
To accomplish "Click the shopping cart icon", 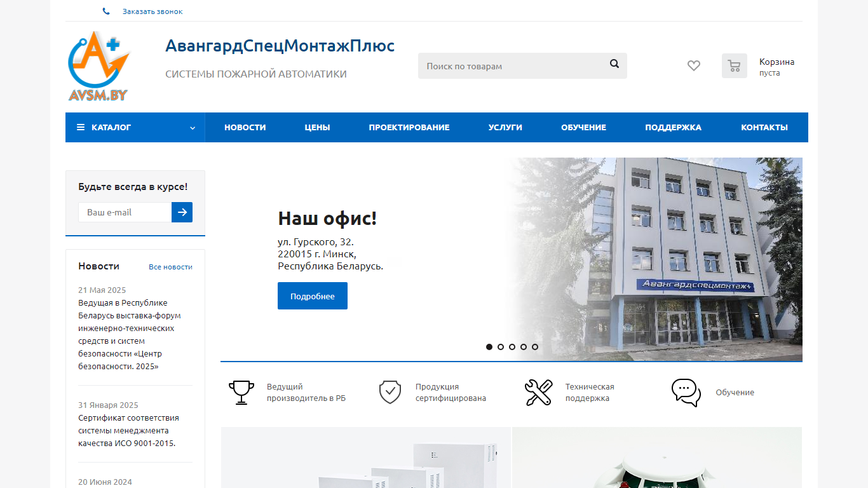I will 735,66.
